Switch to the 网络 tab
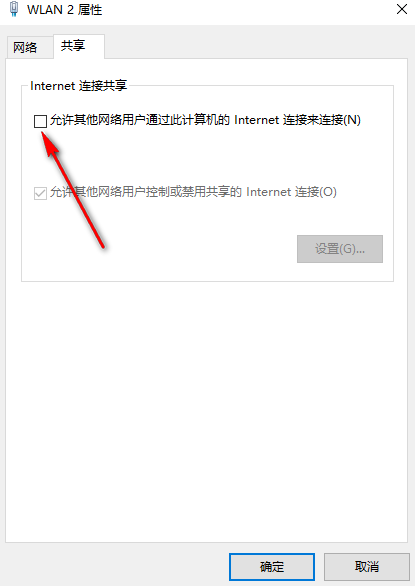 (x=25, y=47)
